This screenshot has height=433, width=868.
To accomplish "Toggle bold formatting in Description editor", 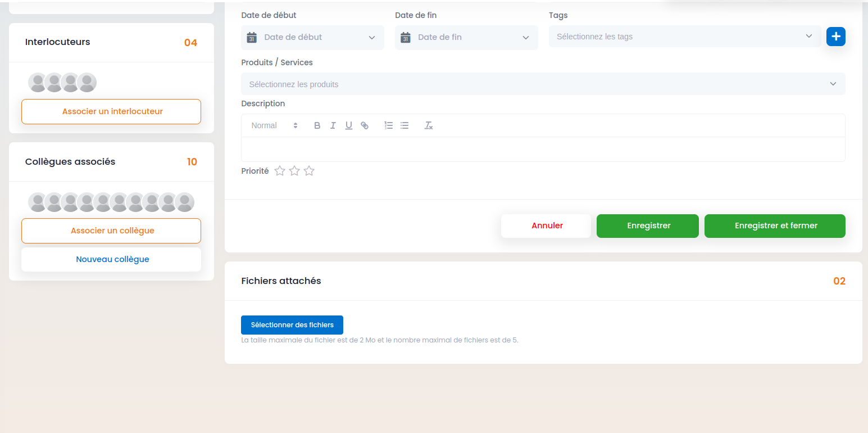I will click(x=317, y=125).
